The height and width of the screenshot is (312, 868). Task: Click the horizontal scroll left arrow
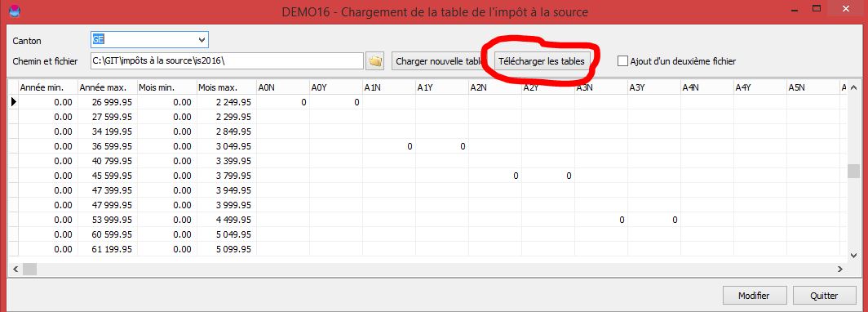point(15,269)
